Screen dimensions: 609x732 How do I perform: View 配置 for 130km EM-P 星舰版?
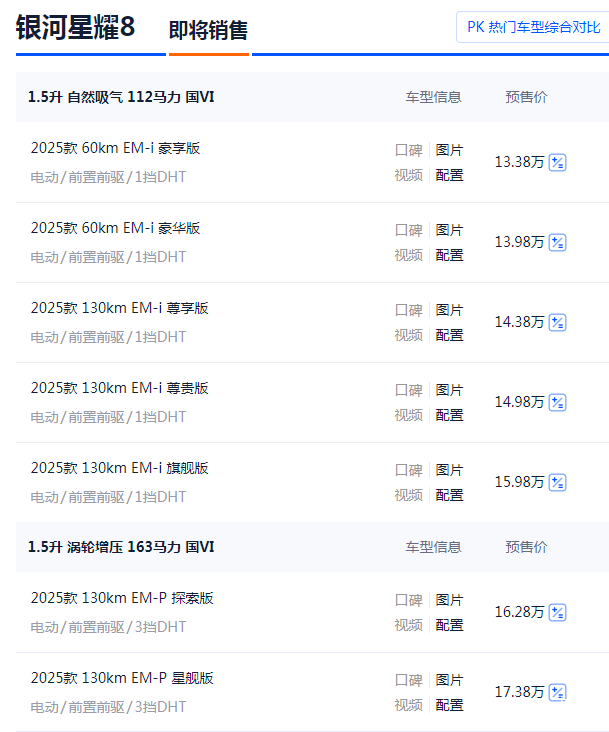(x=449, y=705)
